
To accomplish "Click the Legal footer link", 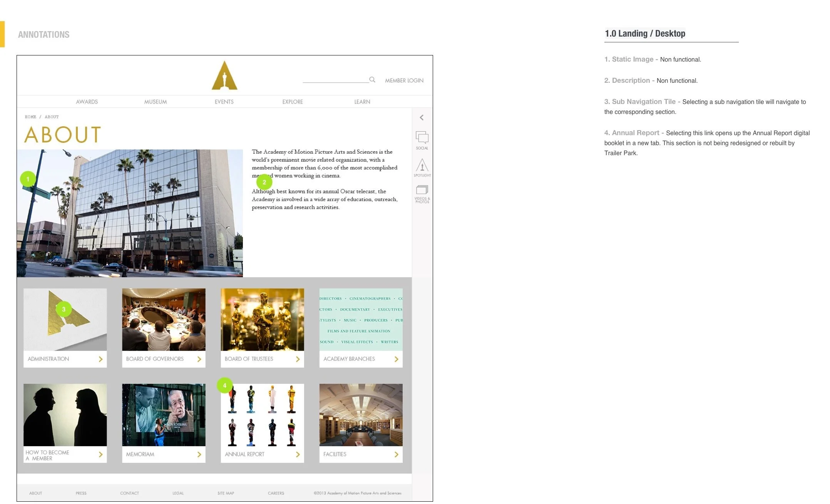I will (178, 493).
